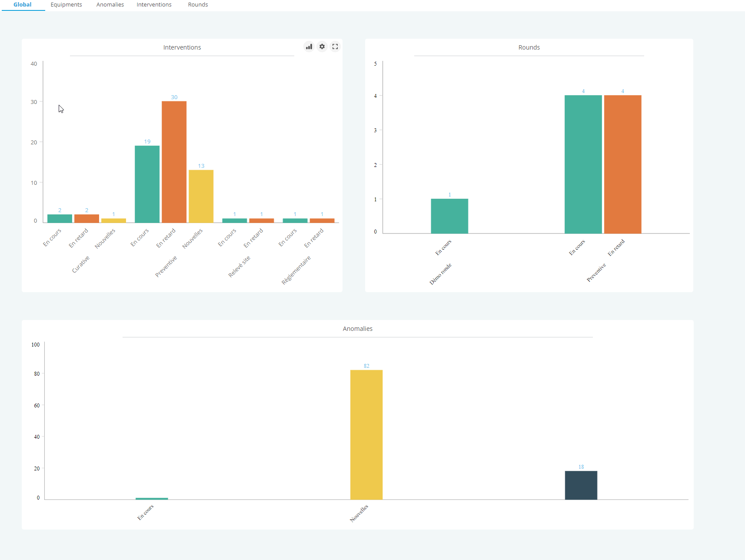Expand the Interventions chart to fullscreen

click(x=335, y=47)
